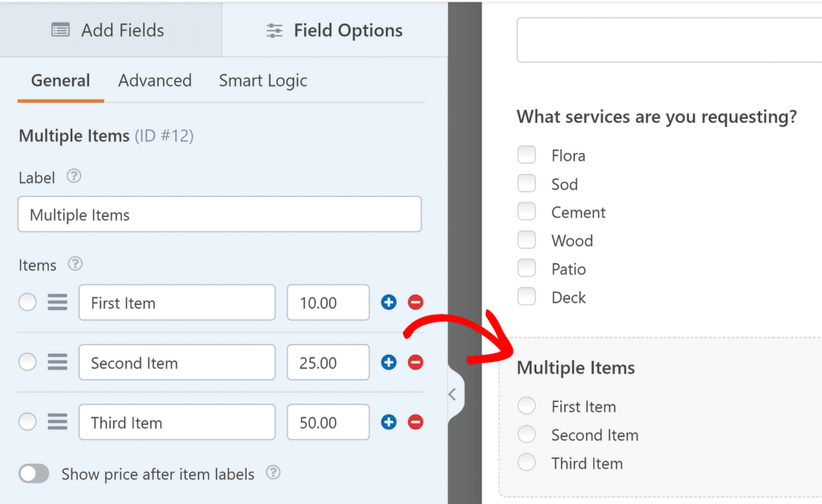This screenshot has height=504, width=822.
Task: Collapse the sidebar panel with chevron
Action: 453,395
